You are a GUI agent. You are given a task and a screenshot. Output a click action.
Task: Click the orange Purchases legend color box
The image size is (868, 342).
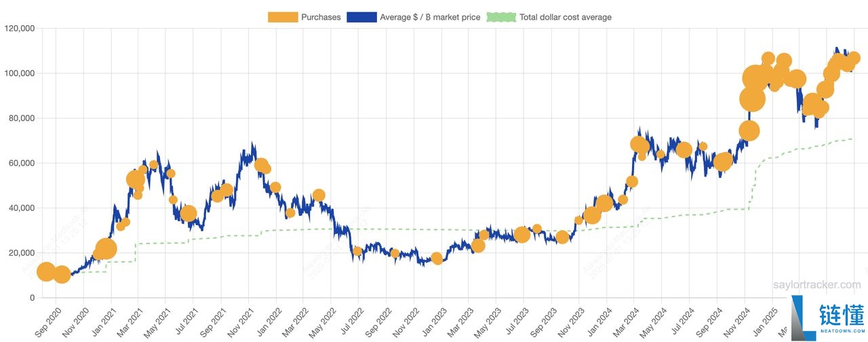pos(283,17)
